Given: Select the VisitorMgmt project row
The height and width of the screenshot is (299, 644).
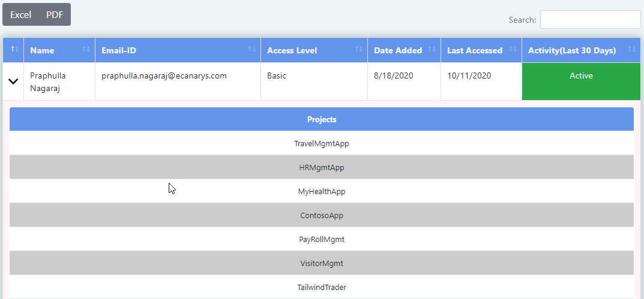Looking at the screenshot, I should pyautogui.click(x=322, y=263).
